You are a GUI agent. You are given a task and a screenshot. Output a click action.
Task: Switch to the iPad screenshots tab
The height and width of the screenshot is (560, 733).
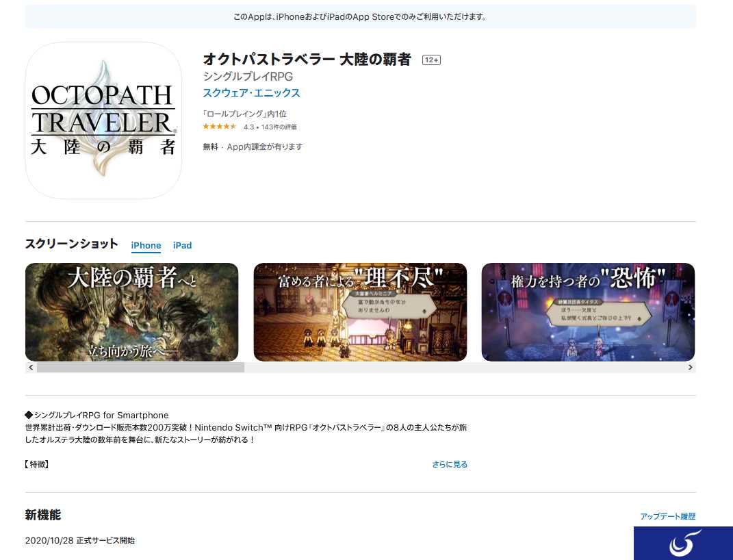182,245
